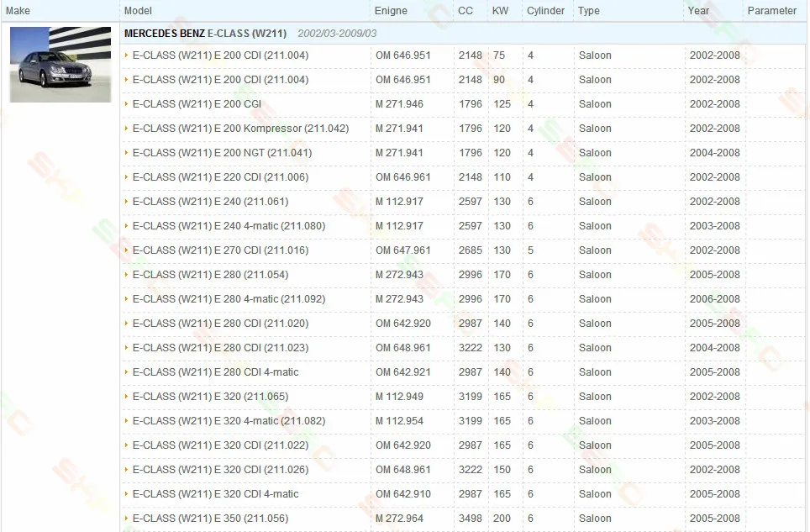Screen dimensions: 810x532
Task: Select the KW value 200
Action: point(502,519)
